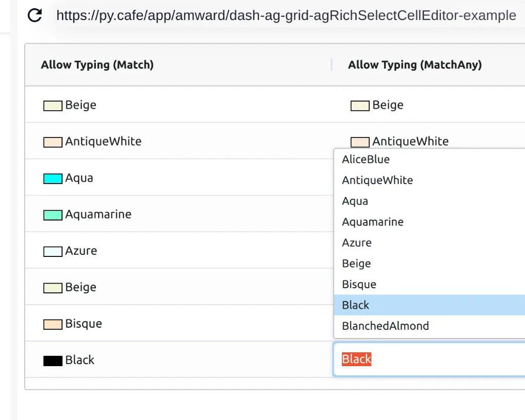Image resolution: width=525 pixels, height=420 pixels.
Task: Open the Azure cell in first column
Action: click(x=81, y=251)
